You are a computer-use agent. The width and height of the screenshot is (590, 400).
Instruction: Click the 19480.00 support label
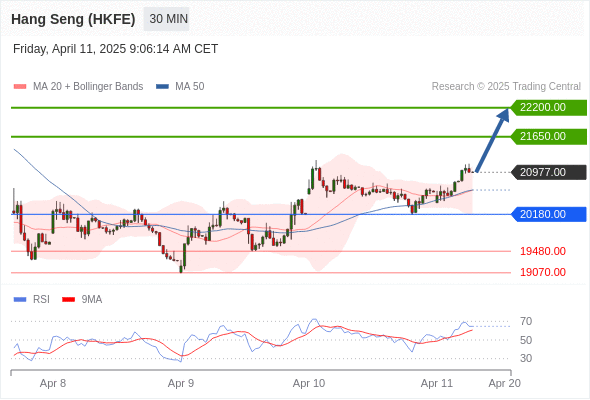point(543,251)
